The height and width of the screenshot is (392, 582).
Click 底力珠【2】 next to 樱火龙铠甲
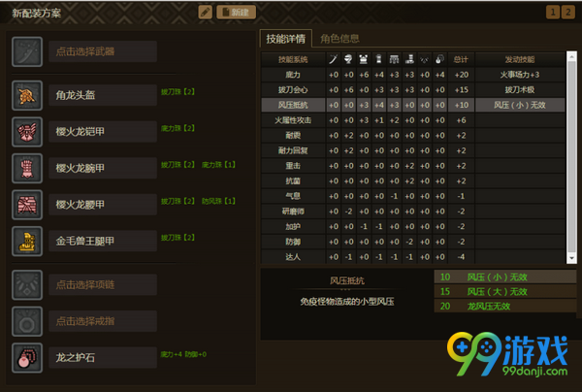(x=178, y=128)
